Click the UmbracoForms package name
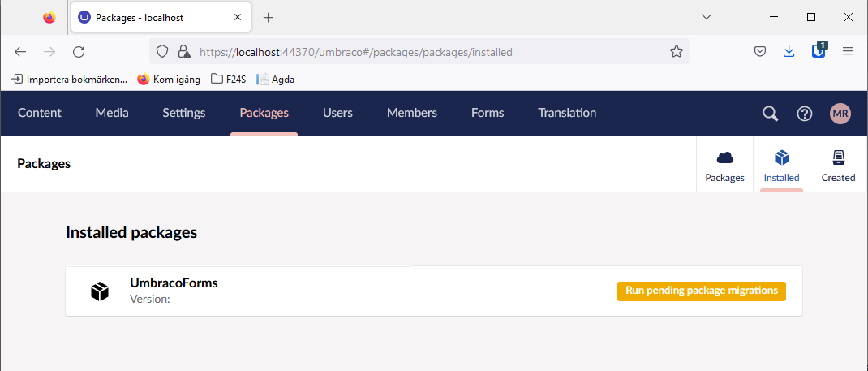Screen dimensions: 868x371 pos(174,283)
